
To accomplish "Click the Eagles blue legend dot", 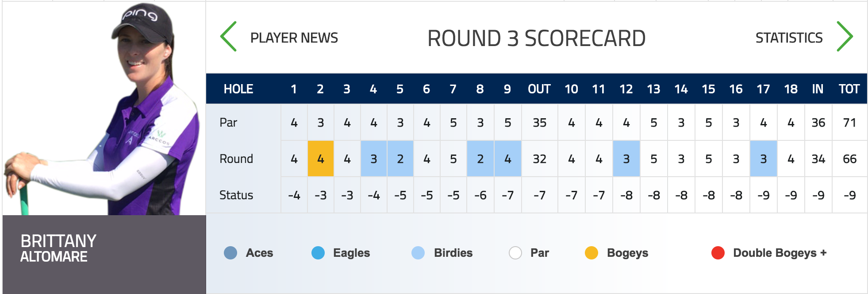I will click(318, 253).
